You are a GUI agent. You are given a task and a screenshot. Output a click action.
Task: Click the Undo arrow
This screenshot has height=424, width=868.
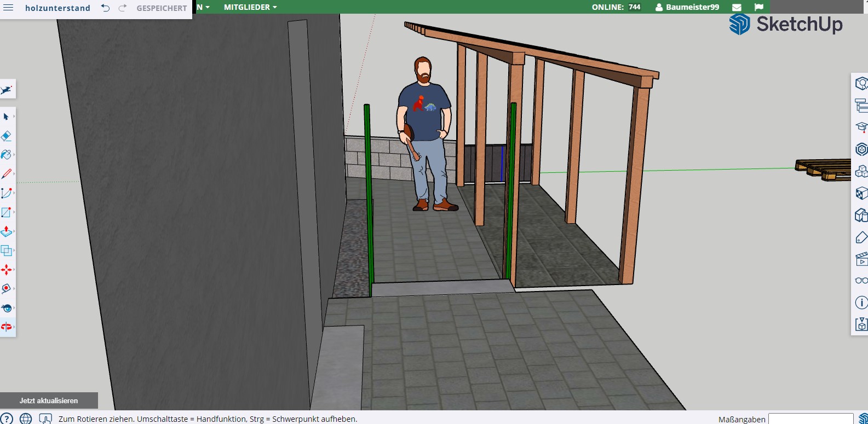point(105,8)
